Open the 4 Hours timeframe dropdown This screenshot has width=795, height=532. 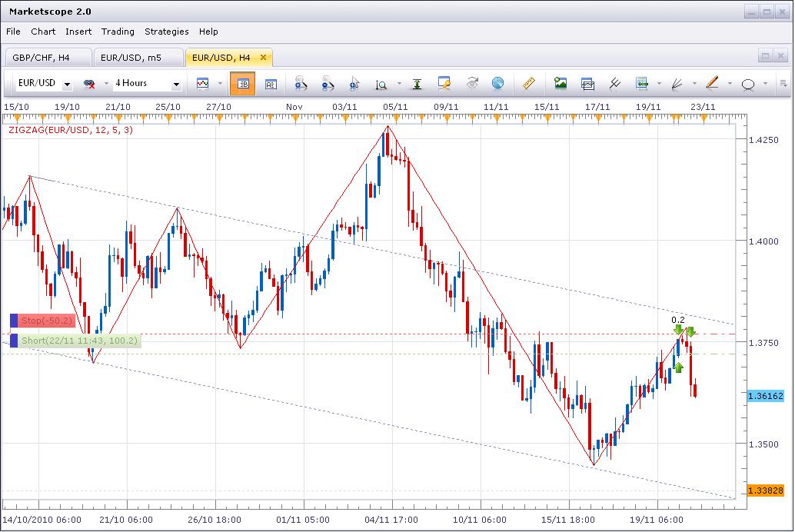click(x=176, y=84)
